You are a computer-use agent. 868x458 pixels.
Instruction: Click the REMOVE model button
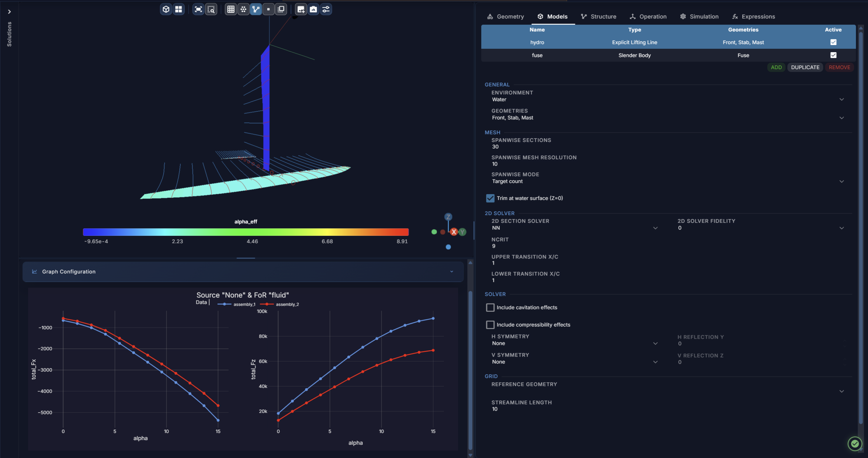pos(839,67)
